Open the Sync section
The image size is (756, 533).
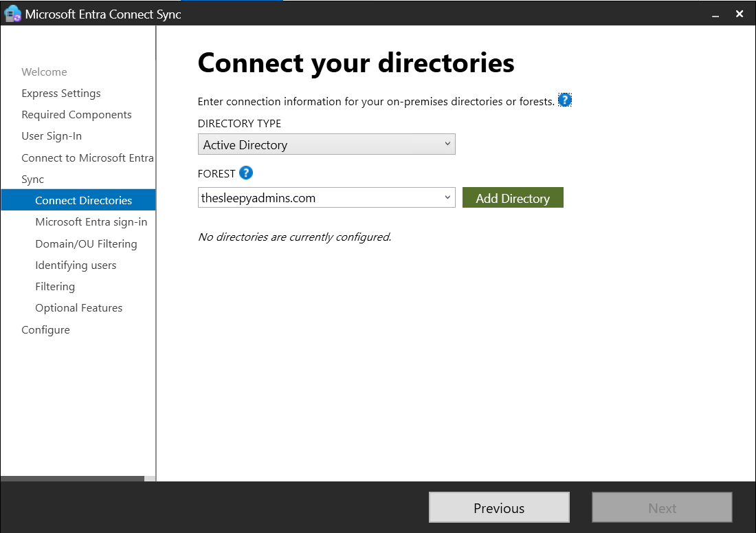click(32, 179)
